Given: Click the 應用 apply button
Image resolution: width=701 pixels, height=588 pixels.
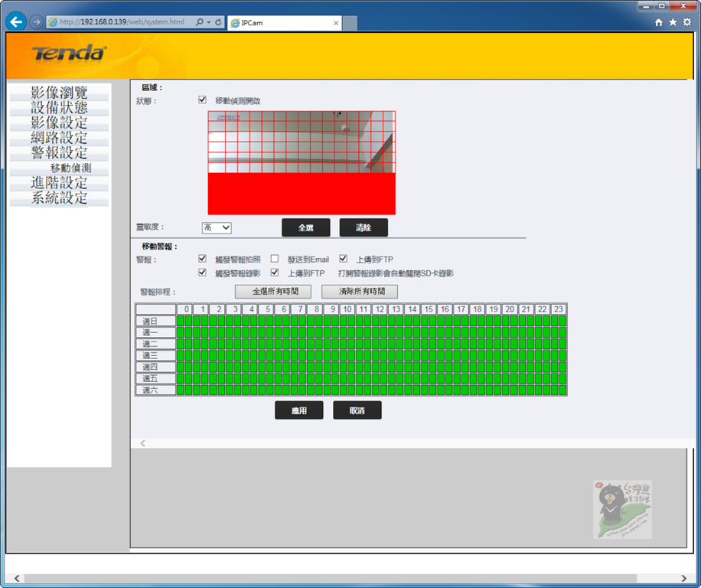Looking at the screenshot, I should [x=299, y=410].
